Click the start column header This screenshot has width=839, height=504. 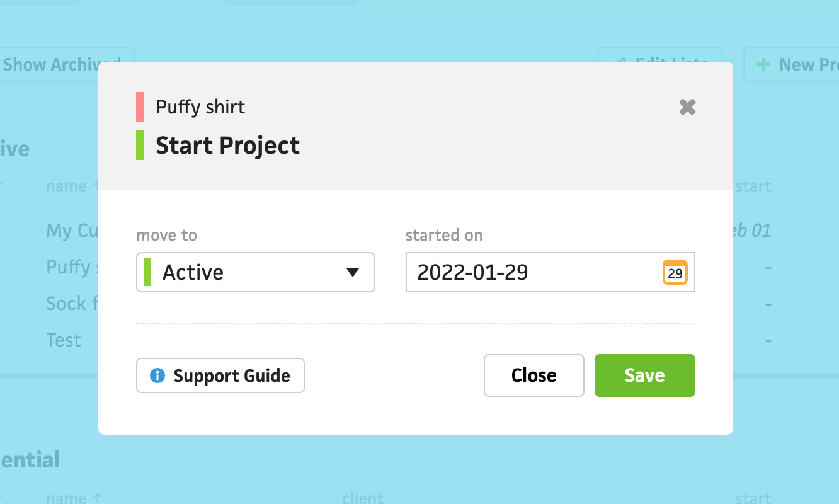coord(753,186)
